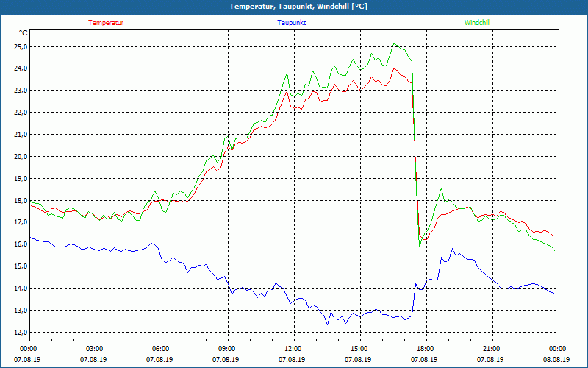The height and width of the screenshot is (368, 588).
Task: Click the blue Taupunkt legend label
Action: click(291, 23)
